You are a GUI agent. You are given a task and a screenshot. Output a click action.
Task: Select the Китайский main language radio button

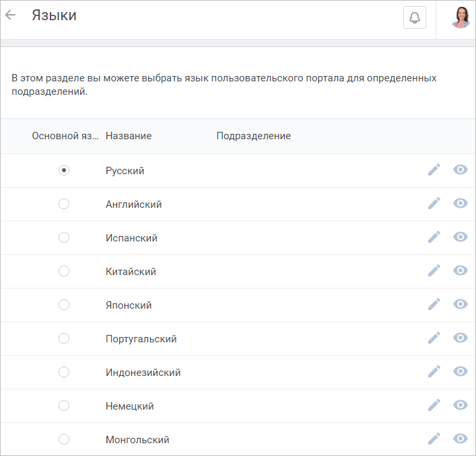coord(64,271)
